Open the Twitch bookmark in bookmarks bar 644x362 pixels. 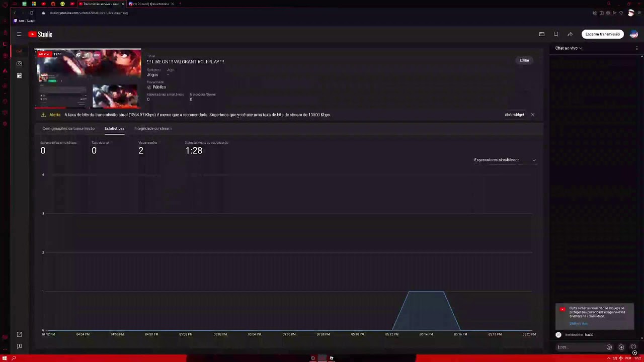click(x=24, y=21)
